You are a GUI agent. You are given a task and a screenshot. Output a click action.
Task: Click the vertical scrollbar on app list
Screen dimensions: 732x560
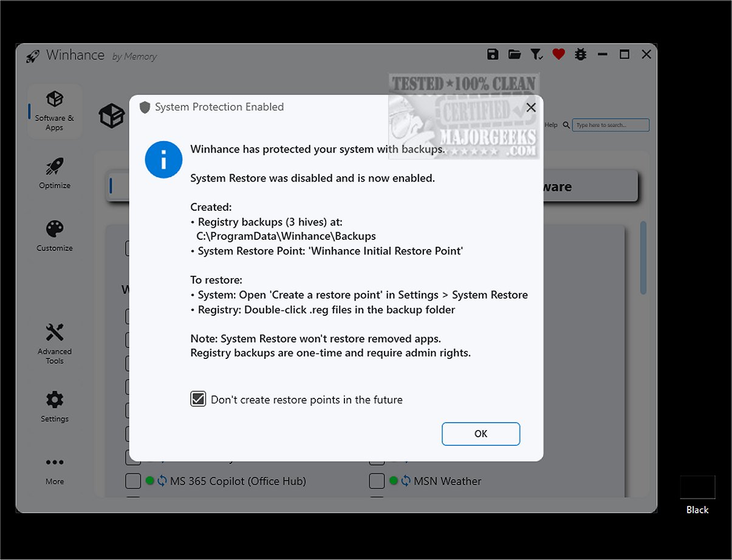click(643, 258)
